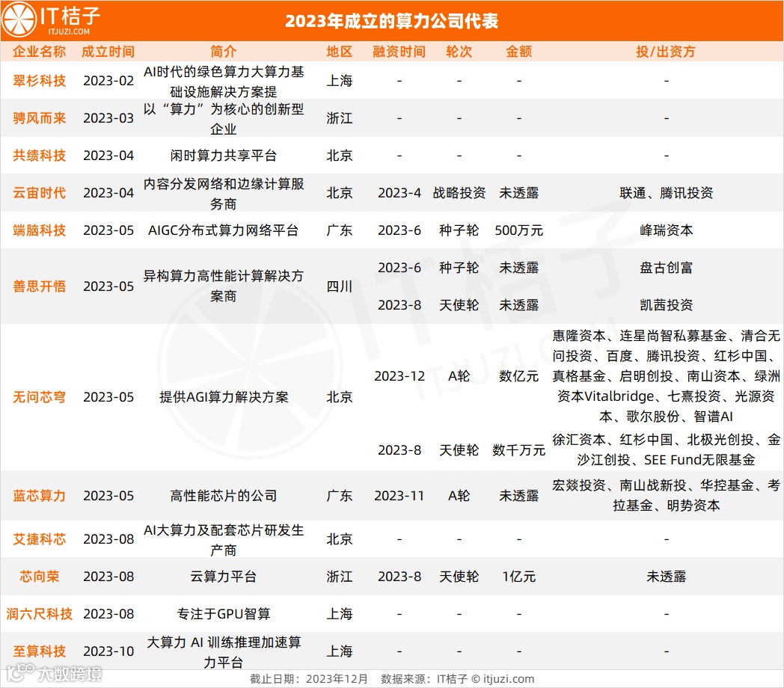
Task: Click the 至算科技 company name
Action: [x=39, y=651]
